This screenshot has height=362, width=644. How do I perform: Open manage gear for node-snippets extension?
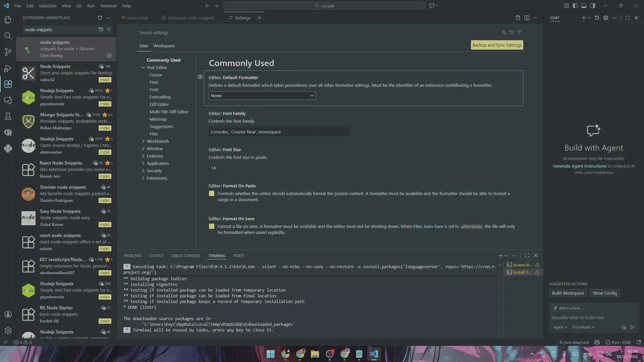pyautogui.click(x=109, y=56)
